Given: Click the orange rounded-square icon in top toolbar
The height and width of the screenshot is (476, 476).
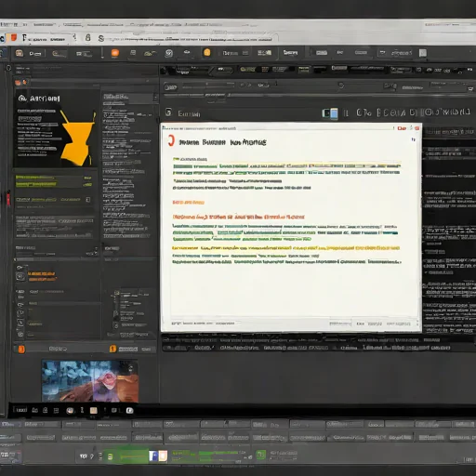Looking at the screenshot, I should pyautogui.click(x=115, y=53).
